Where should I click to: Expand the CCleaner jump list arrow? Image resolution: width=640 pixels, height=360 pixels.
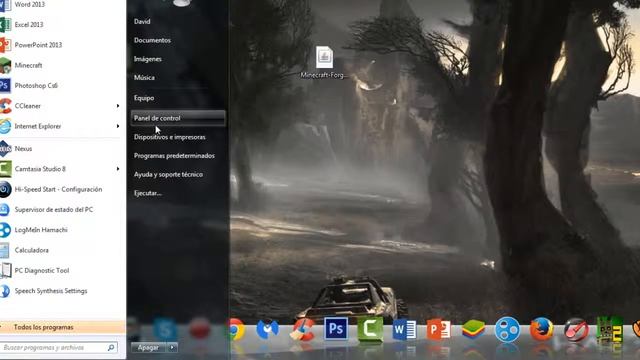click(118, 106)
